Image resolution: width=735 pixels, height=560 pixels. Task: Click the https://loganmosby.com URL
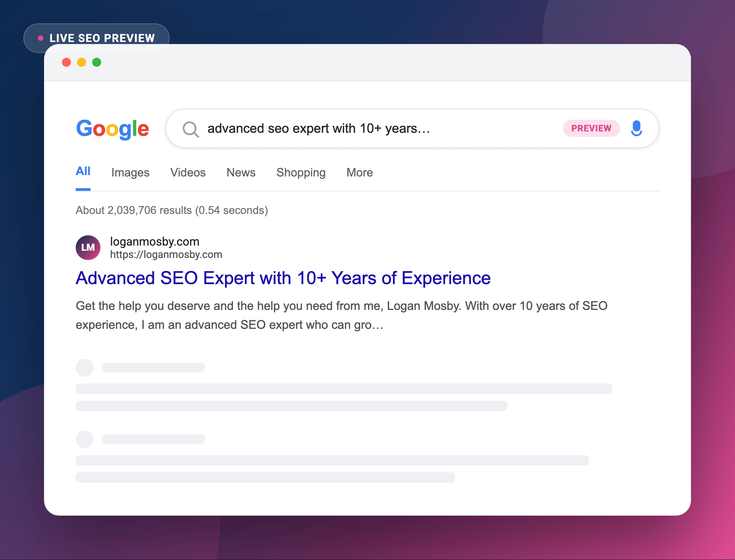pyautogui.click(x=166, y=255)
